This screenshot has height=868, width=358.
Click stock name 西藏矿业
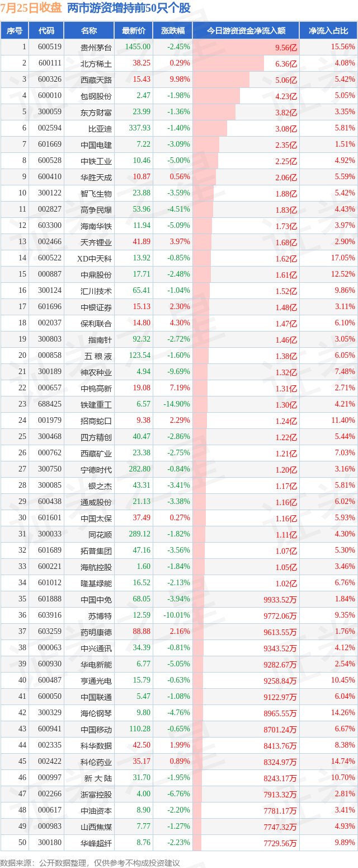(x=96, y=453)
